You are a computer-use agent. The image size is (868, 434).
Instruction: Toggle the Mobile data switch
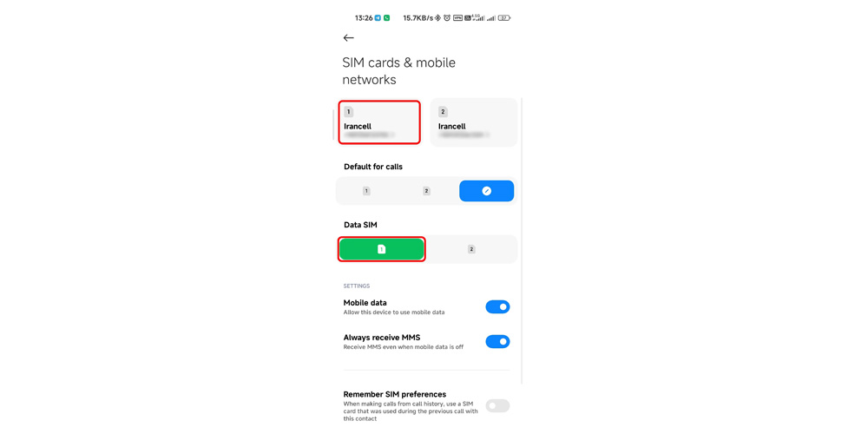pyautogui.click(x=497, y=306)
